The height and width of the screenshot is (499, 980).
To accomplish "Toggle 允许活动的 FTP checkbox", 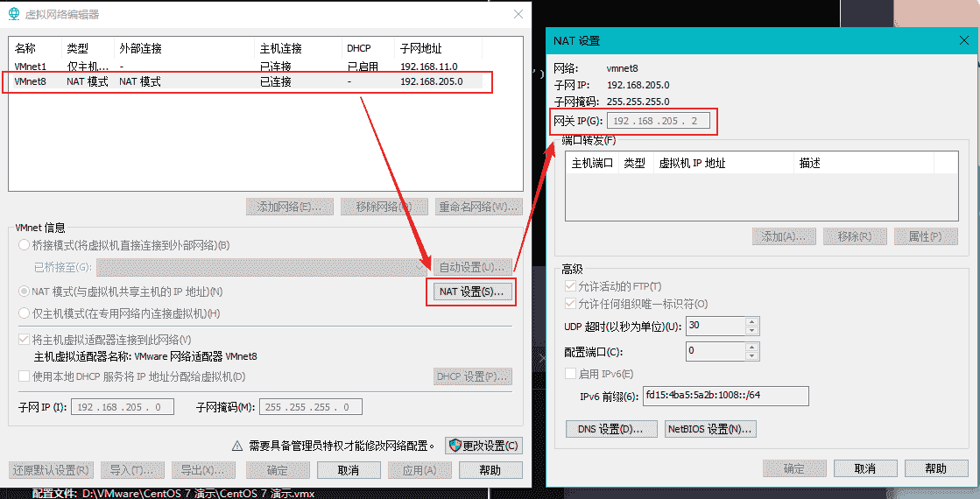I will 571,286.
